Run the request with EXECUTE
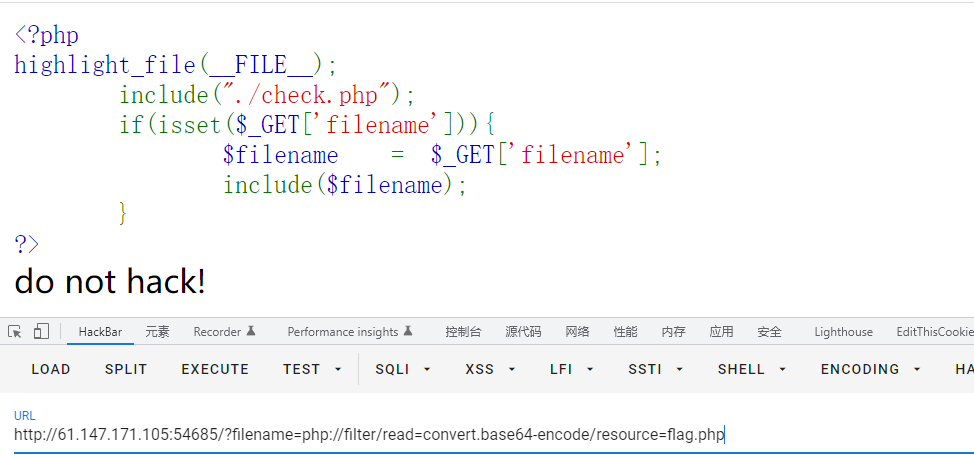This screenshot has height=456, width=974. point(215,369)
